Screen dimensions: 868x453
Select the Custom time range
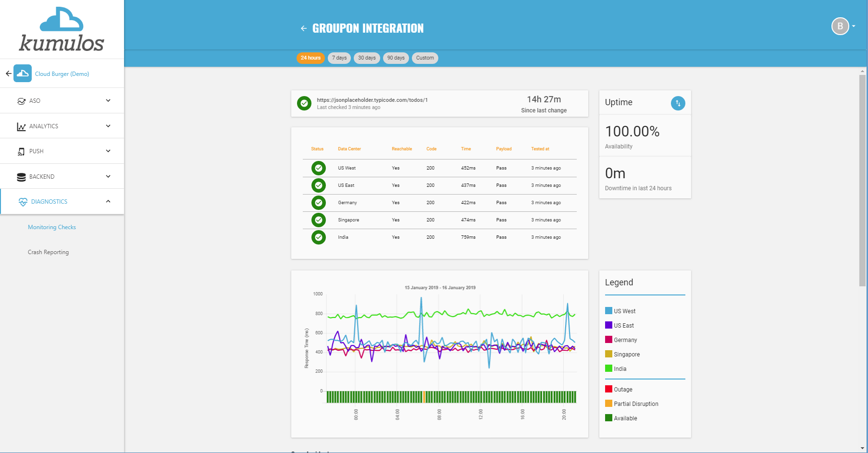pyautogui.click(x=425, y=58)
